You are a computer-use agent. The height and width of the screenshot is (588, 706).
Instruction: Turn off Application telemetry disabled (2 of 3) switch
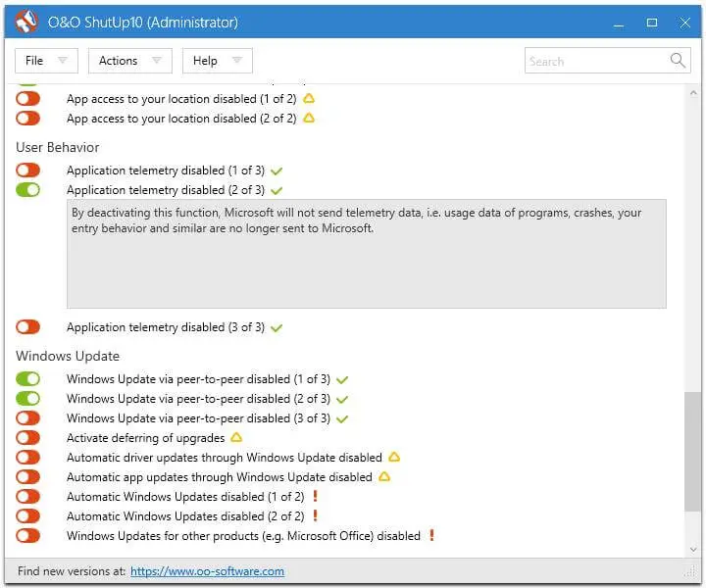(x=27, y=189)
